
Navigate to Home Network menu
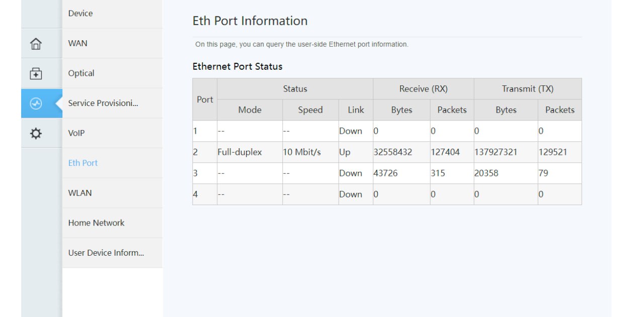96,223
